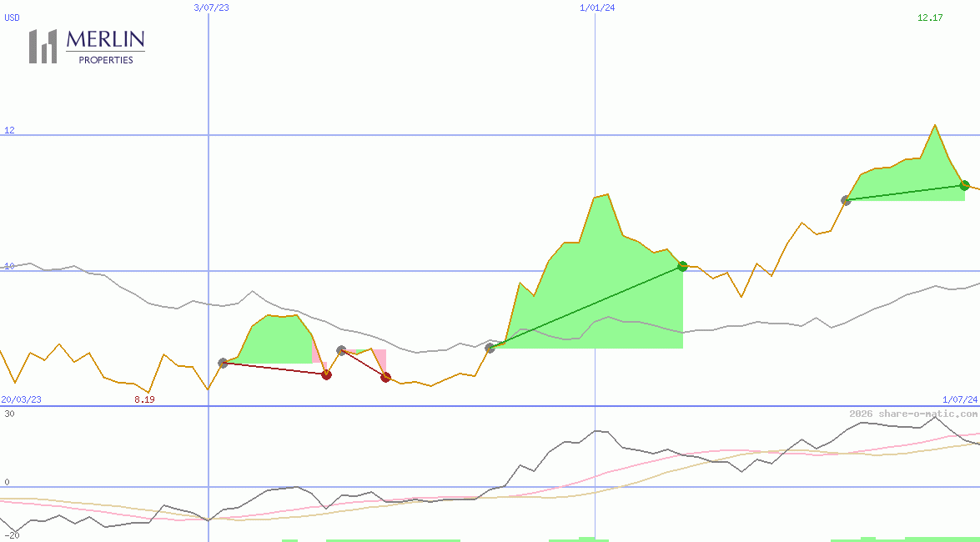Click the 12.17 high price label
The image size is (980, 542).
930,18
